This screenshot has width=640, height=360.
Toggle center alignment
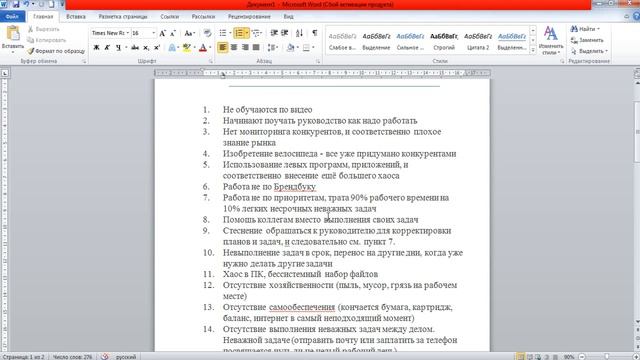point(234,48)
